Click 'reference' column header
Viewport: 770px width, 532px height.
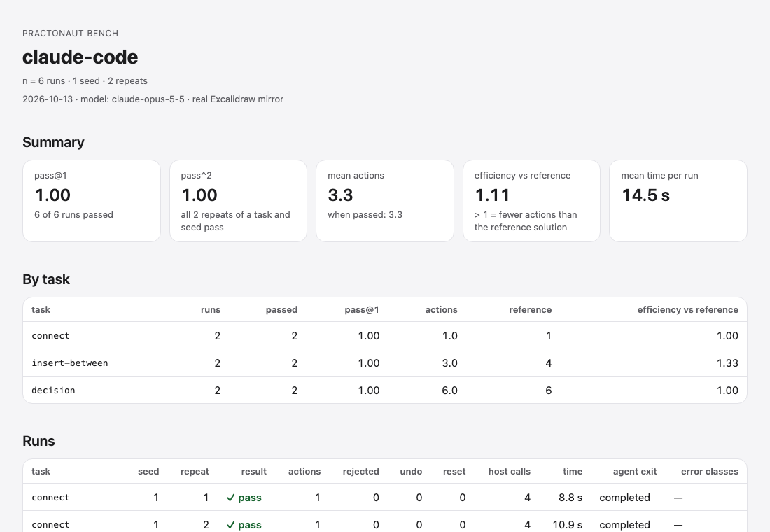point(531,310)
